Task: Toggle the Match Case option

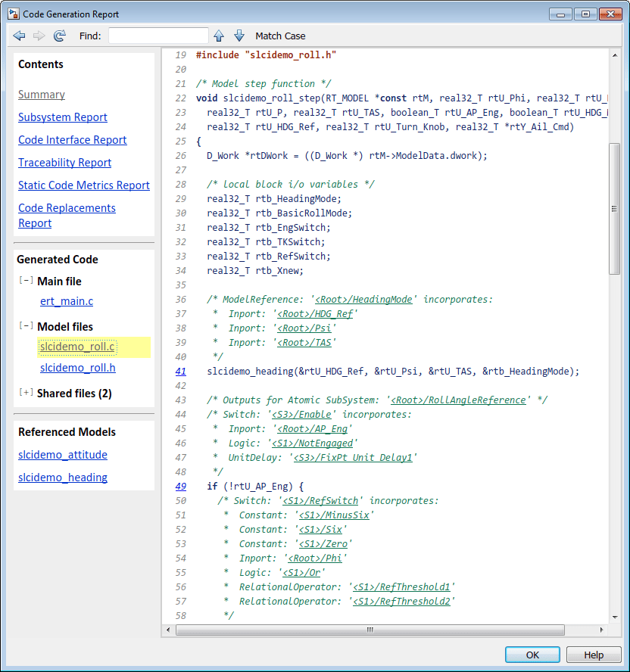Action: (280, 36)
